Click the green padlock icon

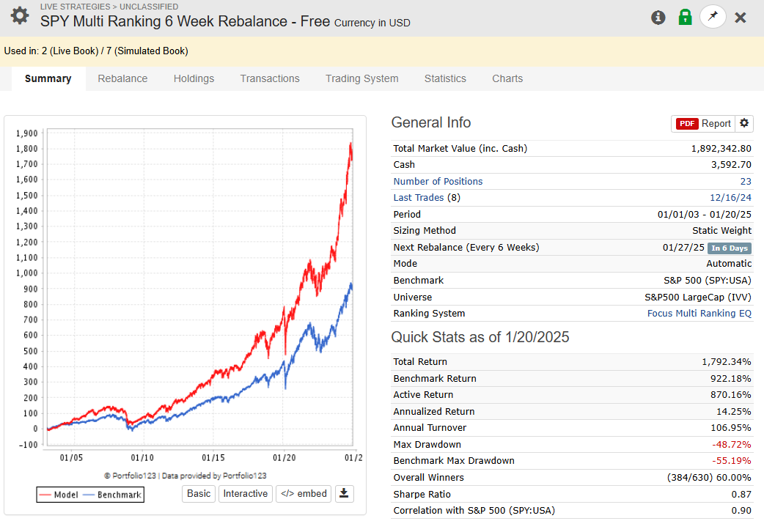point(685,17)
